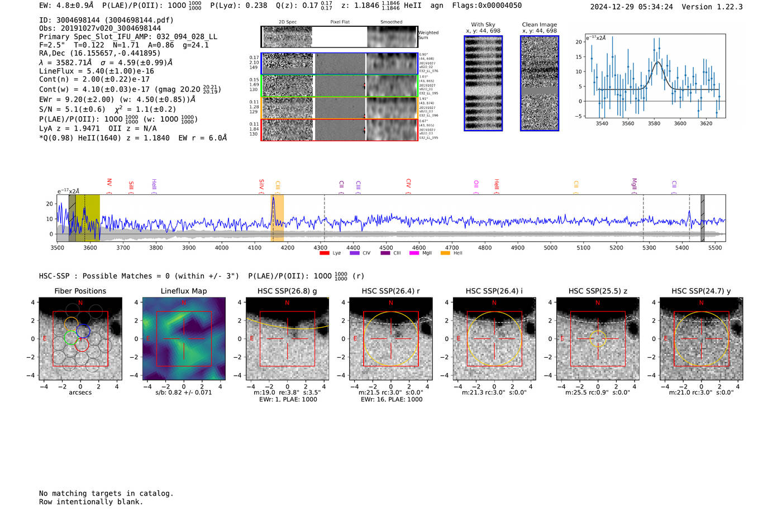Click the green fiber circle in Fiber Positions
Screen dimensions: 782x532
70,338
